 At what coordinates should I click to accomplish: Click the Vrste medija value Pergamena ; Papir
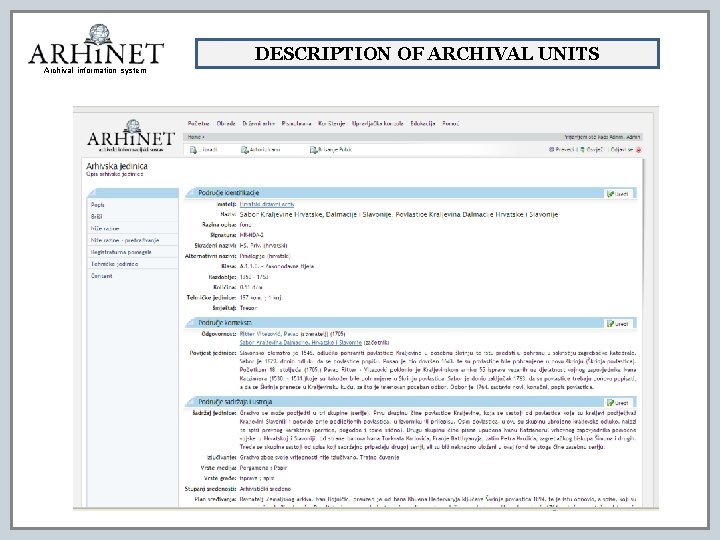[x=263, y=468]
